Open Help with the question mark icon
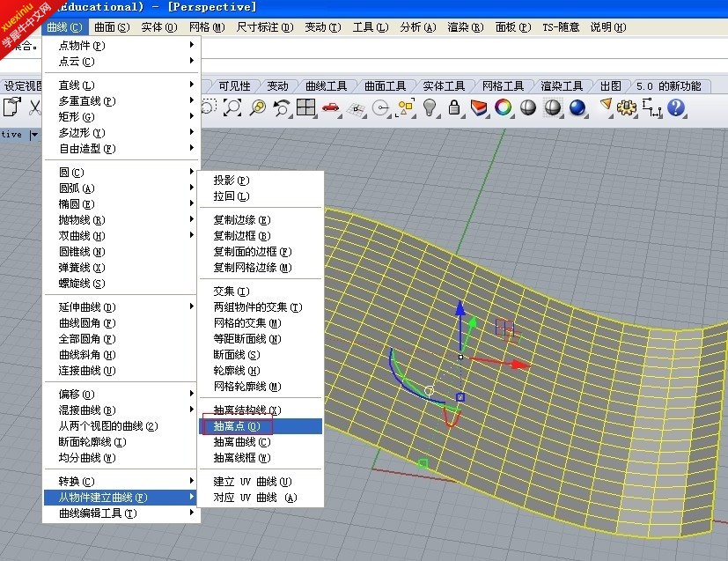This screenshot has height=561, width=728. (676, 107)
